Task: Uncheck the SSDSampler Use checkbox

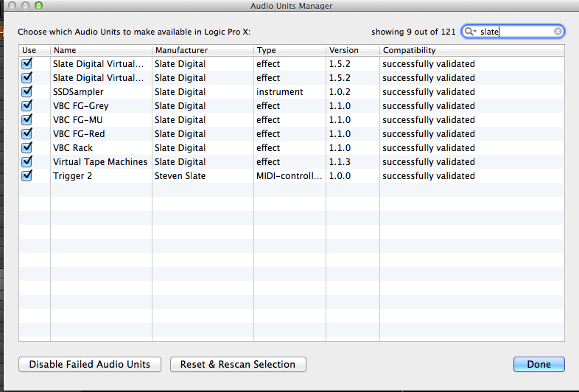Action: click(x=27, y=91)
